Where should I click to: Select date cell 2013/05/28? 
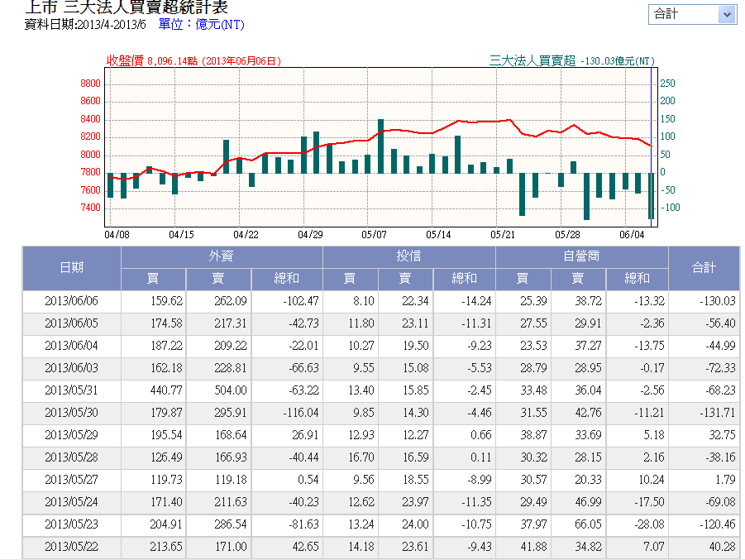(71, 457)
